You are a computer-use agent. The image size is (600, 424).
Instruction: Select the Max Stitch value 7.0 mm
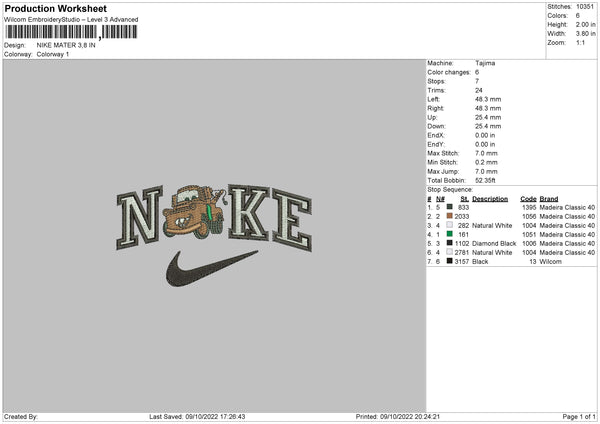pos(486,153)
